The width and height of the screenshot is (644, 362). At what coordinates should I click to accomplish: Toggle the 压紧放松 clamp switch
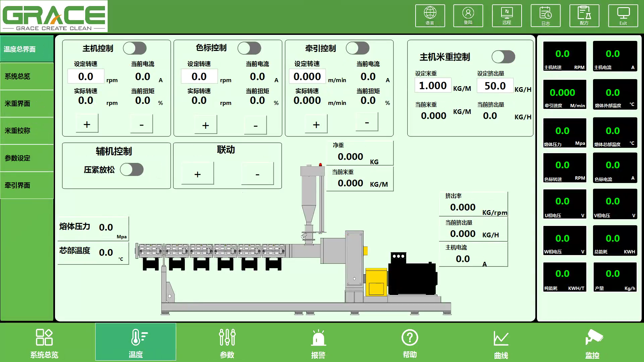pyautogui.click(x=132, y=170)
